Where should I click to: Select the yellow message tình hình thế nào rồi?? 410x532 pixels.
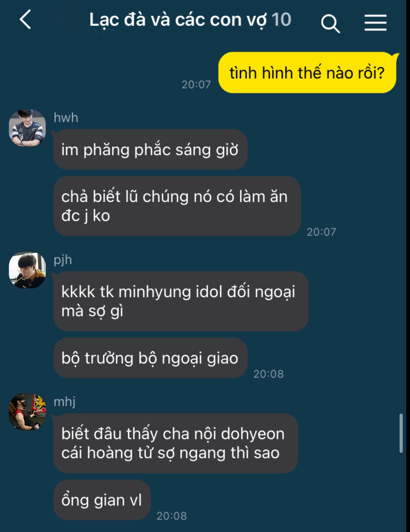coord(307,73)
